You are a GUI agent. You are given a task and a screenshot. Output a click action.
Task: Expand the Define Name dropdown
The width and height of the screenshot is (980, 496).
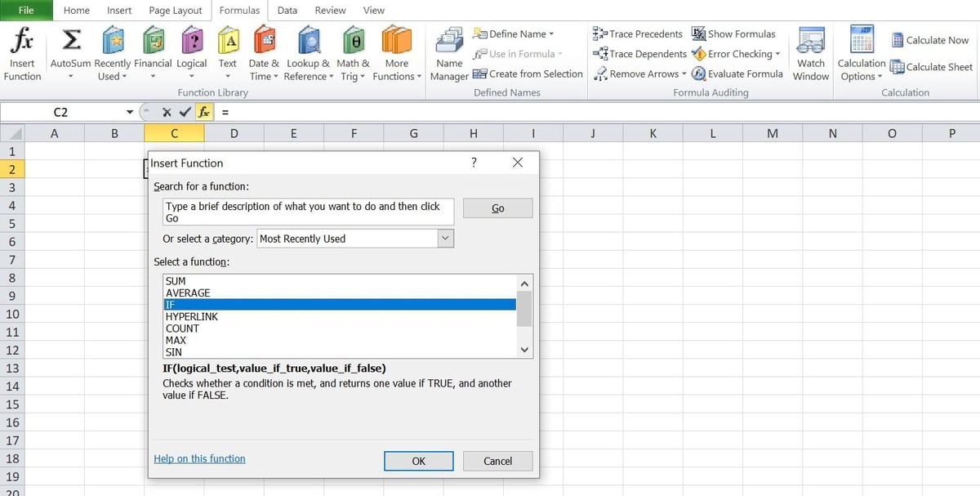551,34
